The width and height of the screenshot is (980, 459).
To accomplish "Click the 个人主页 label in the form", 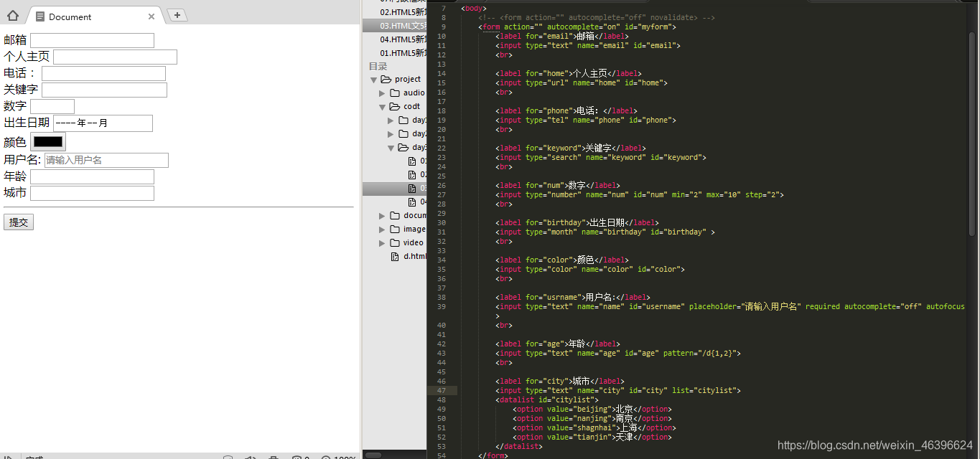I will [x=27, y=57].
